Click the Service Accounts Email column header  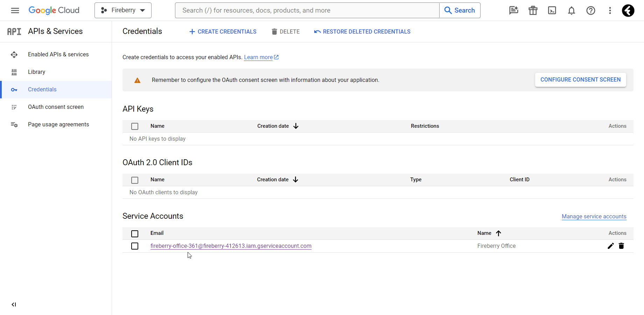157,233
